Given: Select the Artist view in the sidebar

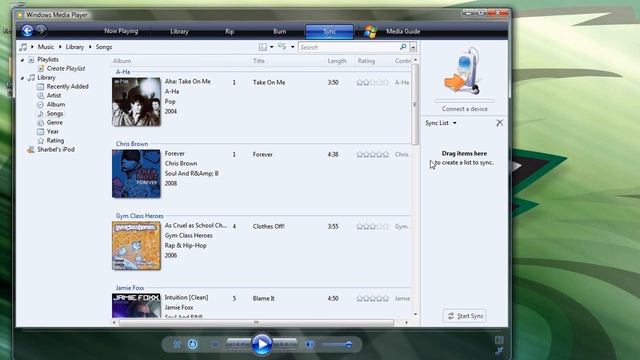Looking at the screenshot, I should 53,96.
